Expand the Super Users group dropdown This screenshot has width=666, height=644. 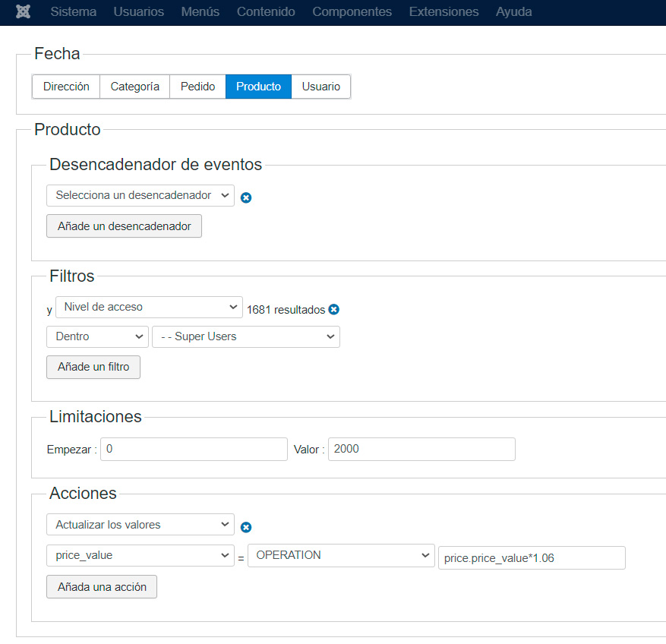tap(246, 336)
